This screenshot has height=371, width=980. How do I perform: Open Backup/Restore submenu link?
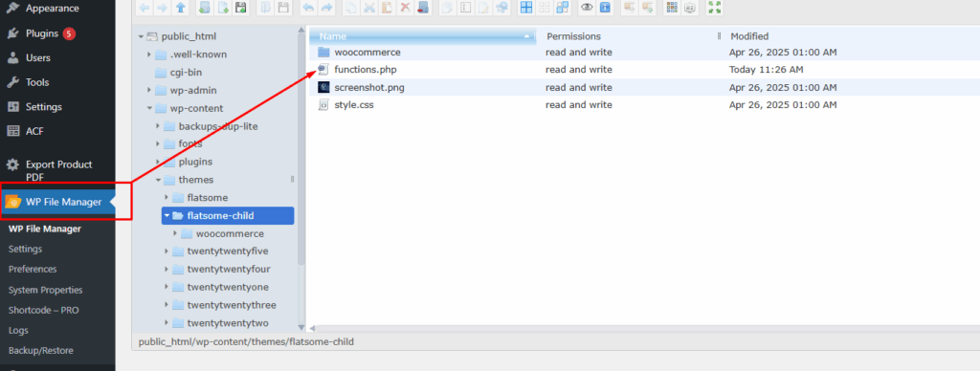[40, 350]
